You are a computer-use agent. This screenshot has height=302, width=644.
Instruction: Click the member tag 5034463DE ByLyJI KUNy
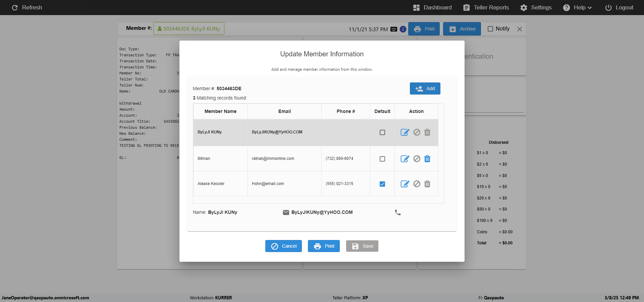(189, 28)
